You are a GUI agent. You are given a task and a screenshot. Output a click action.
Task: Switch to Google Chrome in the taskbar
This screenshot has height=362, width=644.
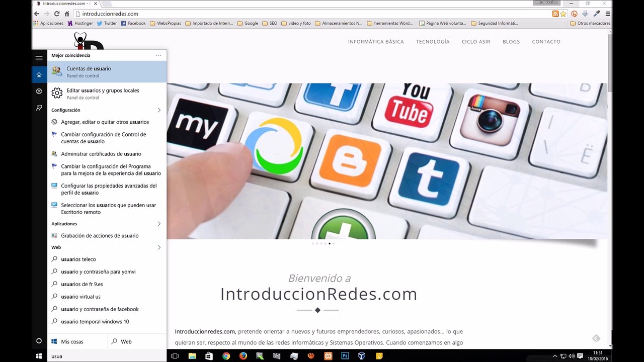[x=226, y=356]
